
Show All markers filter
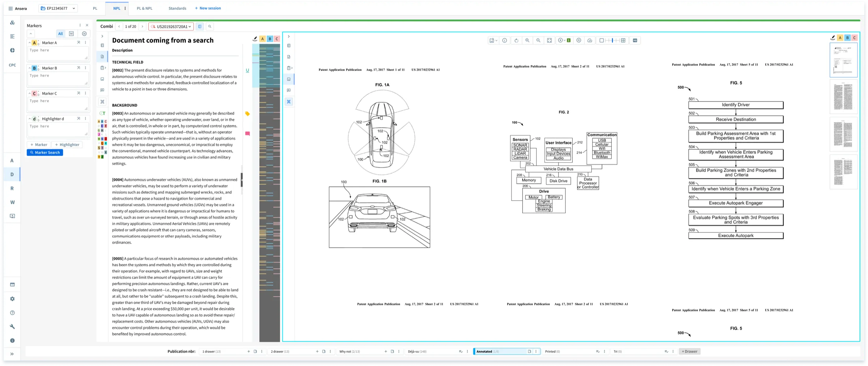[60, 34]
